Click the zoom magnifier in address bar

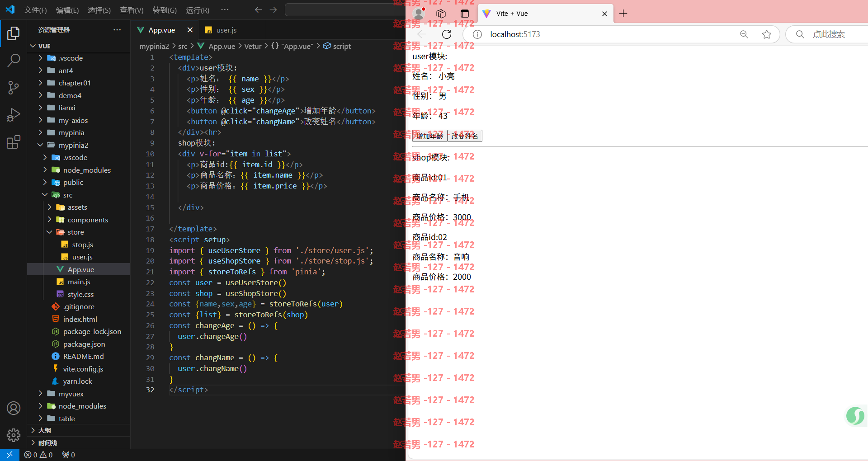tap(744, 34)
